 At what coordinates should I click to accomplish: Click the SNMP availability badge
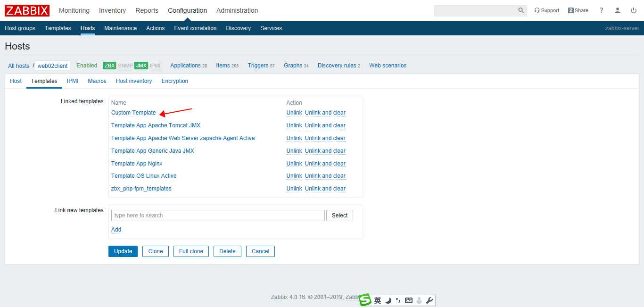pyautogui.click(x=125, y=66)
